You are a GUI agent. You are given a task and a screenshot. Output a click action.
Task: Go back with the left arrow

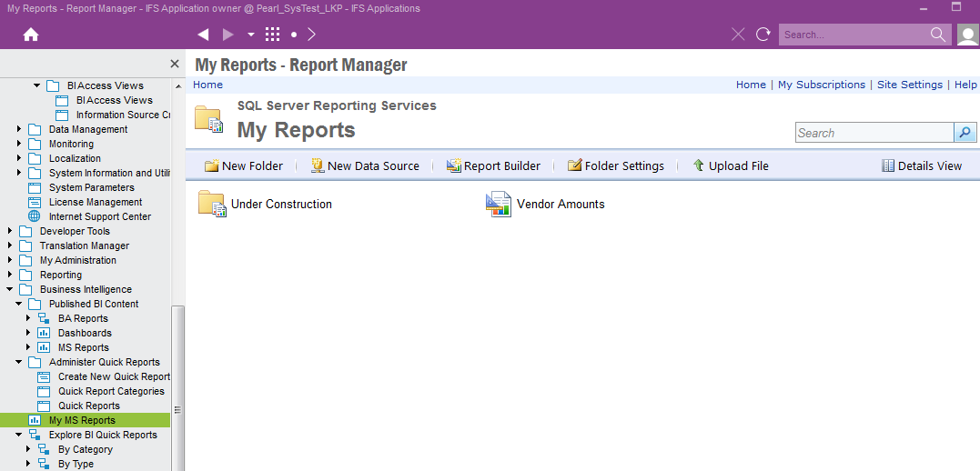[203, 35]
